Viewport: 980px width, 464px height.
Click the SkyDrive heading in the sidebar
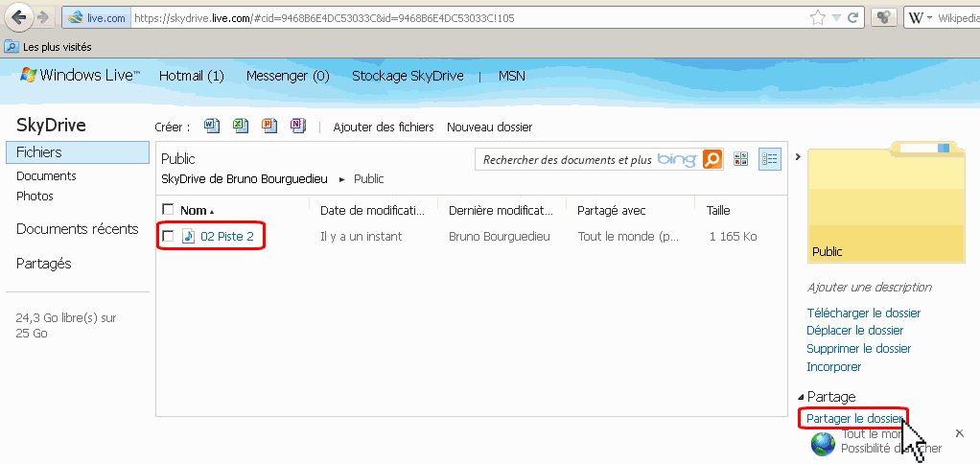pyautogui.click(x=51, y=125)
